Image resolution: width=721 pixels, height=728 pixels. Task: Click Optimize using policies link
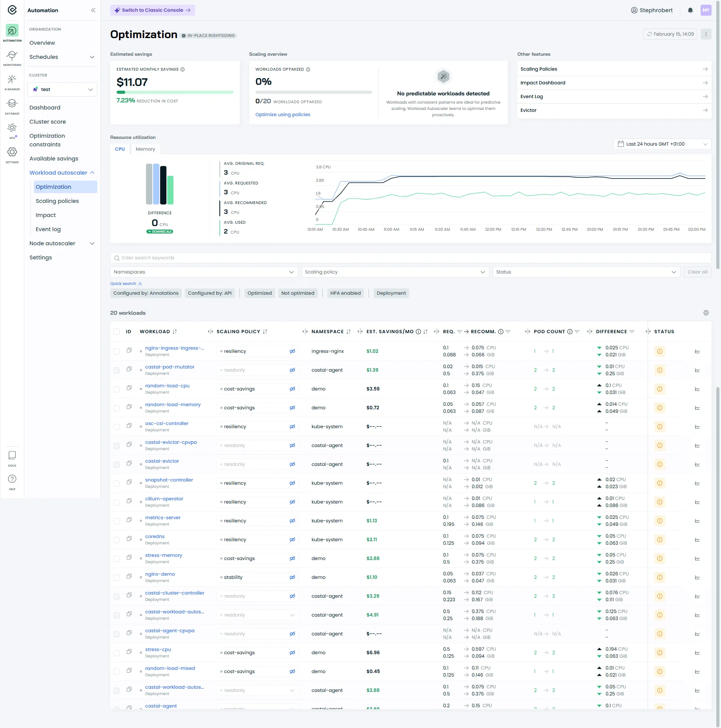pos(283,115)
